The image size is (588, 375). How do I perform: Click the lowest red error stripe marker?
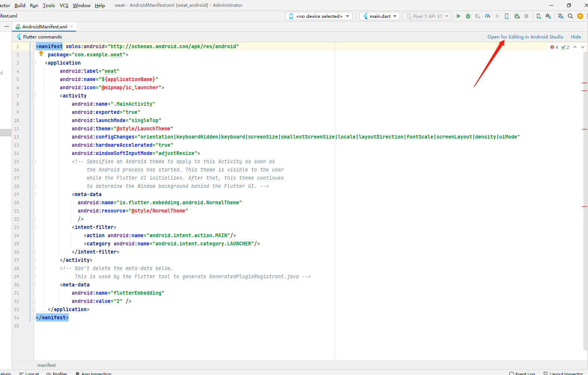click(x=585, y=206)
